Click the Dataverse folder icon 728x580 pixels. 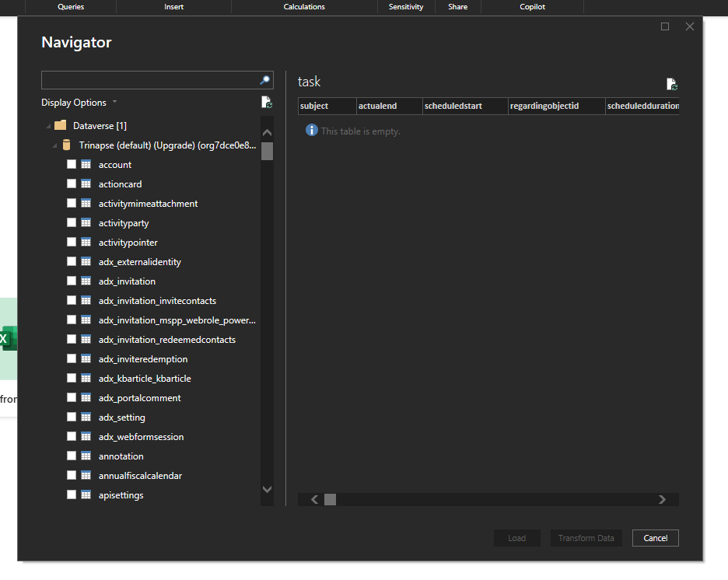pos(60,125)
